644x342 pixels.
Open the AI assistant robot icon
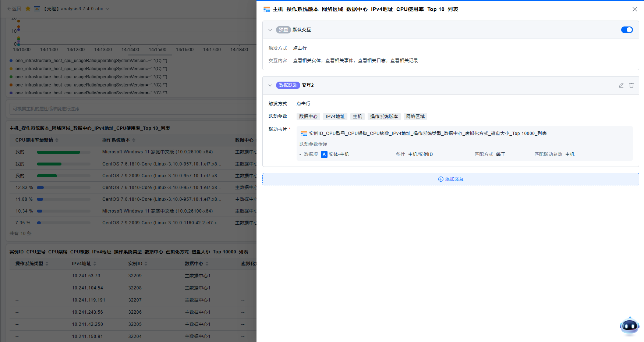click(x=629, y=326)
